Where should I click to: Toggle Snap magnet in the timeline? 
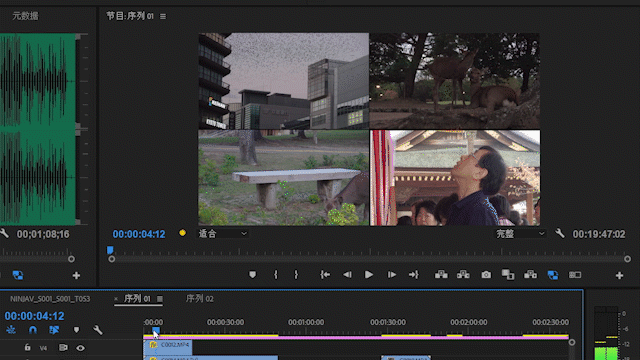click(x=33, y=329)
